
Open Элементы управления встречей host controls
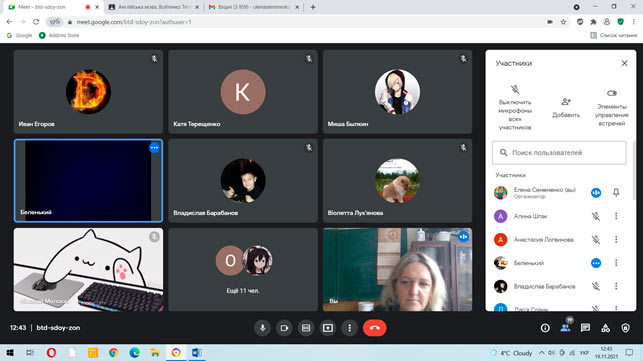(611, 108)
